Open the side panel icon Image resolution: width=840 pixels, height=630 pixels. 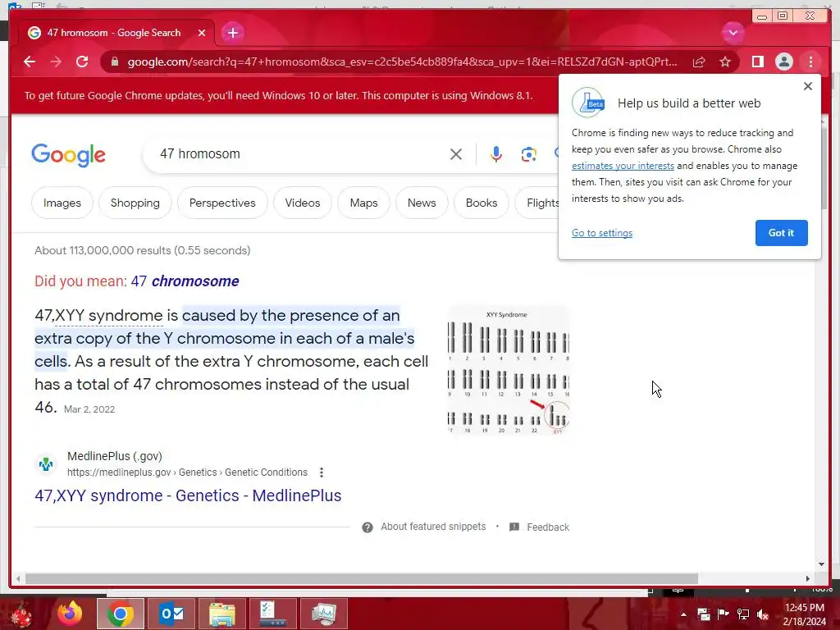757,62
